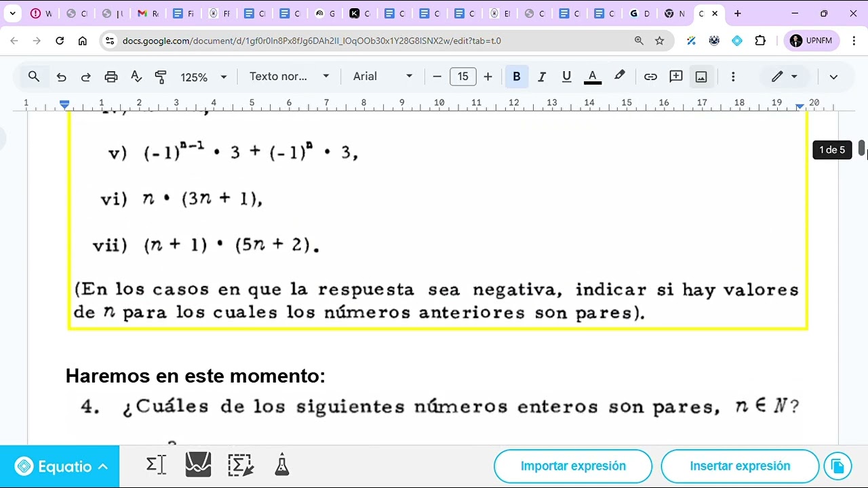Viewport: 868px width, 488px height.
Task: Toggle italic formatting
Action: [541, 77]
